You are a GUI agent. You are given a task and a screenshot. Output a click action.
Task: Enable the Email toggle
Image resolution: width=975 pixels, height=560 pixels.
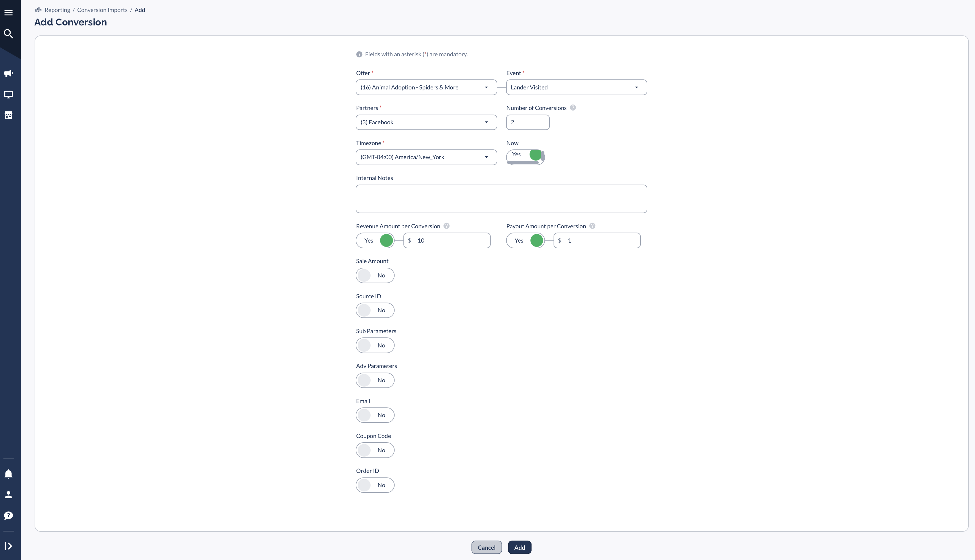[375, 415]
